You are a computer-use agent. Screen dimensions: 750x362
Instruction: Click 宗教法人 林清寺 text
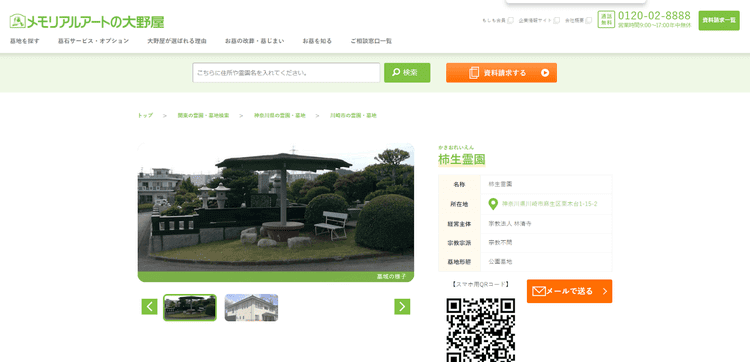[x=510, y=223]
